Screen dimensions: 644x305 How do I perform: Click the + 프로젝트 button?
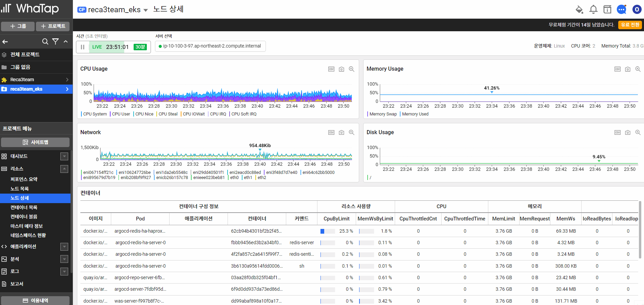[x=53, y=26]
